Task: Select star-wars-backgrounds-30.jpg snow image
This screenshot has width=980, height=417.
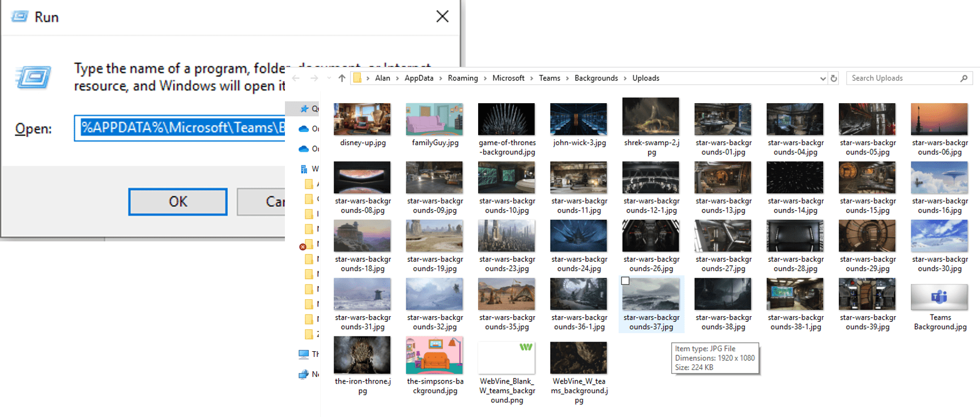Action: pyautogui.click(x=939, y=236)
